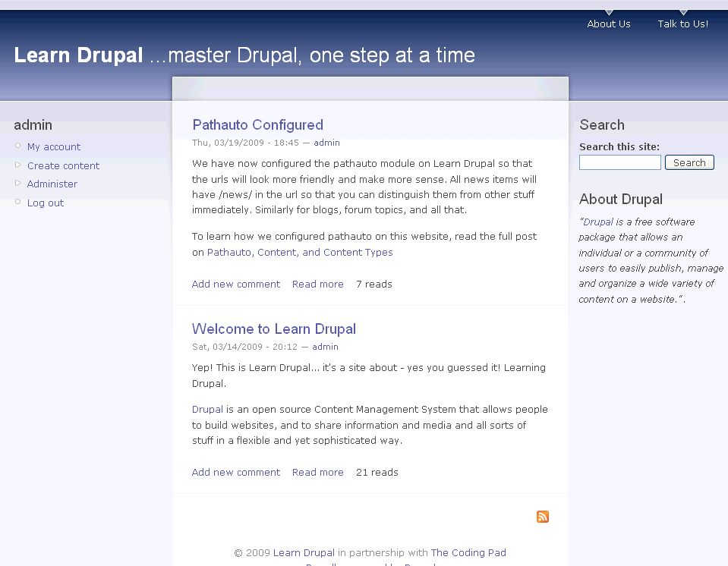This screenshot has height=566, width=728.
Task: Open the Administer link
Action: [52, 184]
